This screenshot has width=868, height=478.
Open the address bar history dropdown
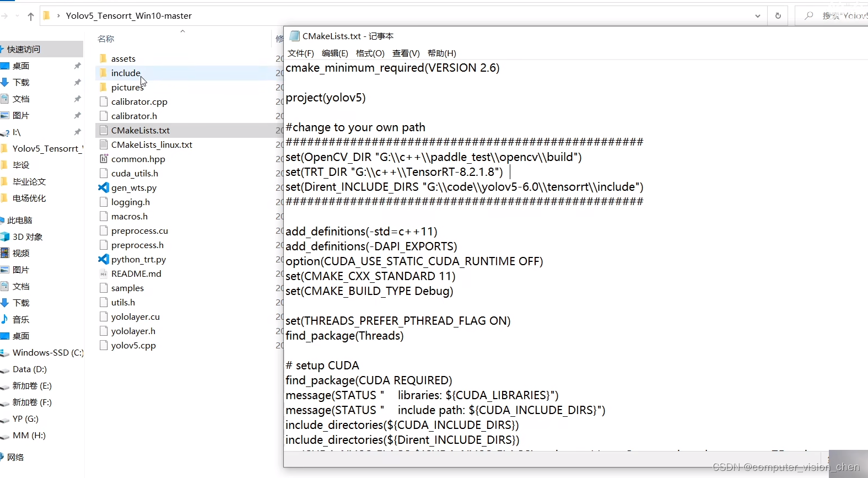click(758, 15)
